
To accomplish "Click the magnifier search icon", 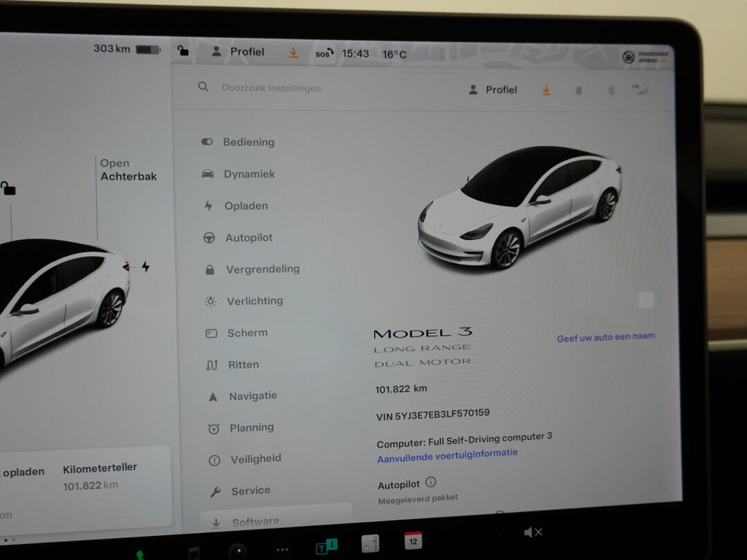I will [203, 87].
